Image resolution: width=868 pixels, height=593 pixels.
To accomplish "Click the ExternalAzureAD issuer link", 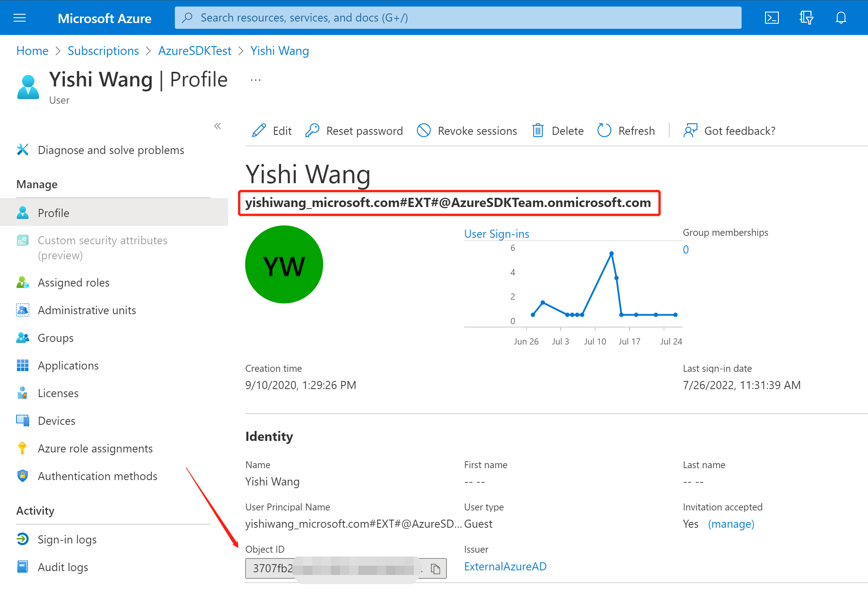I will pos(505,566).
